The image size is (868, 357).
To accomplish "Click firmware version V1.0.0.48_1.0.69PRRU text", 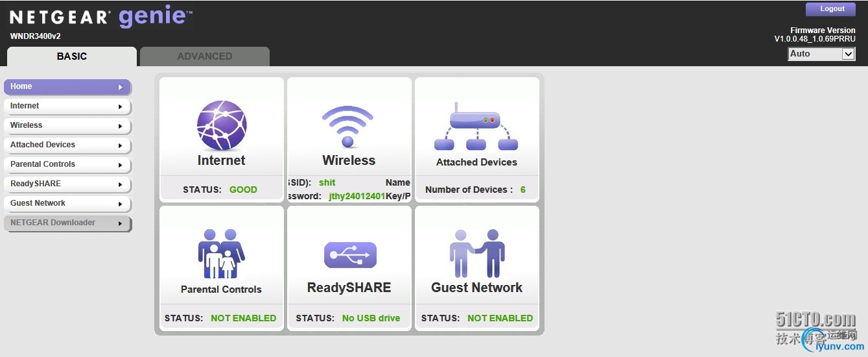I will 815,39.
